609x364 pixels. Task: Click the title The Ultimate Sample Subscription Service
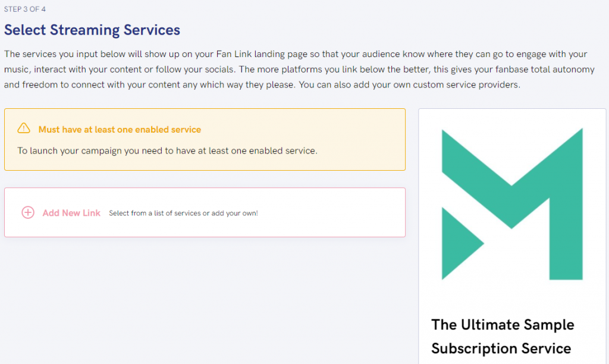(x=503, y=337)
